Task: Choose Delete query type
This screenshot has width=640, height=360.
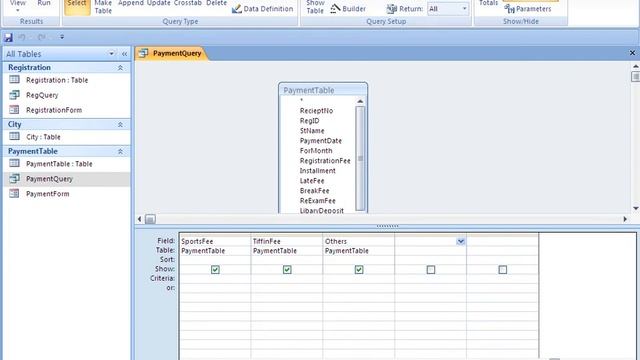Action: 216,3
